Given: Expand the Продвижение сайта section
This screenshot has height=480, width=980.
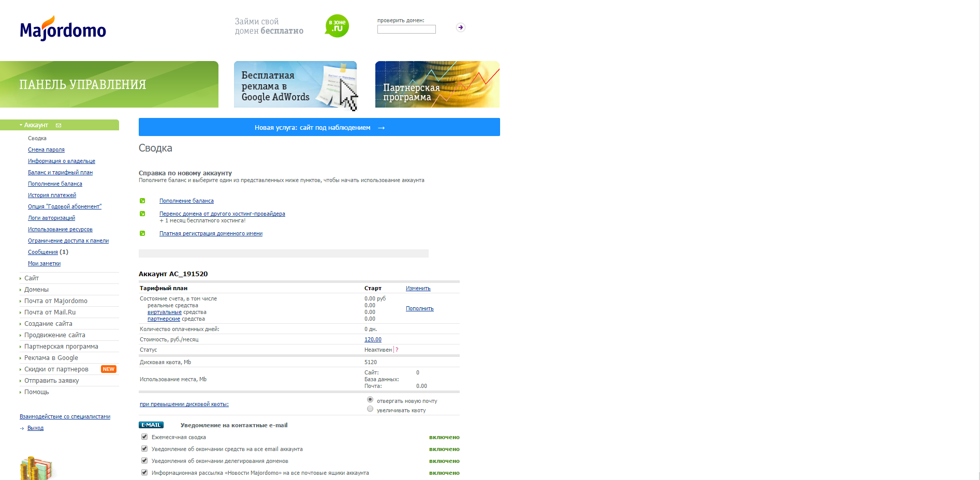Looking at the screenshot, I should [x=55, y=335].
